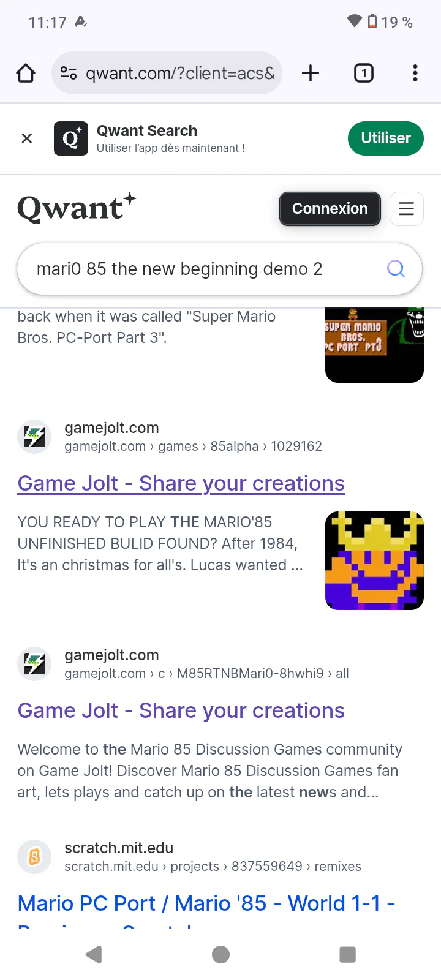The height and width of the screenshot is (980, 441).
Task: Tap the Chrome home icon
Action: [26, 73]
